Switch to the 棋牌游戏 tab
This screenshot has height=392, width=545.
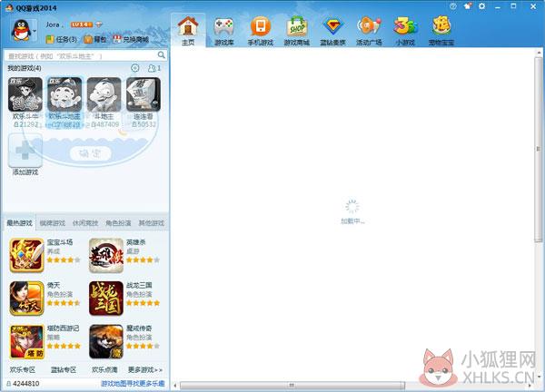53,223
